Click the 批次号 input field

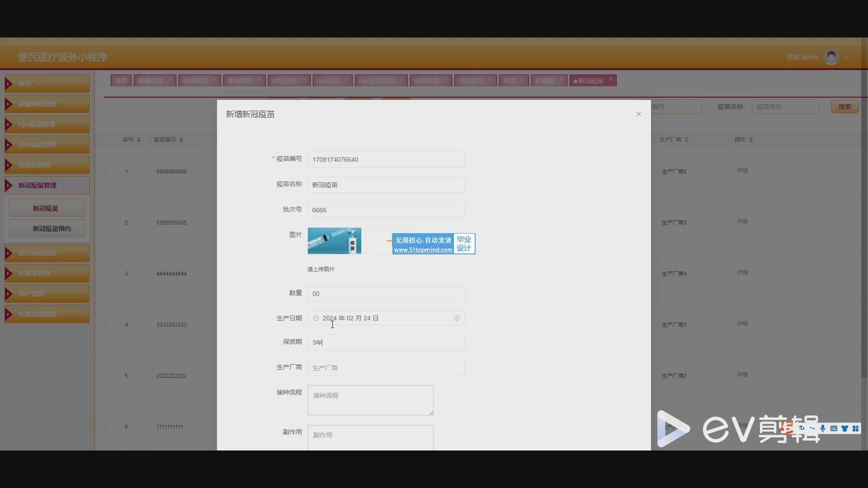(386, 210)
